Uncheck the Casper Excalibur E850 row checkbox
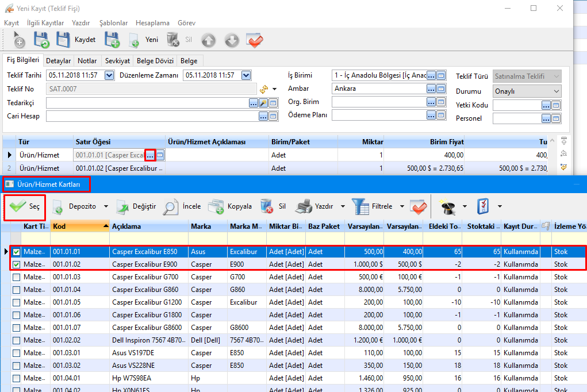The width and height of the screenshot is (587, 392). pos(17,252)
